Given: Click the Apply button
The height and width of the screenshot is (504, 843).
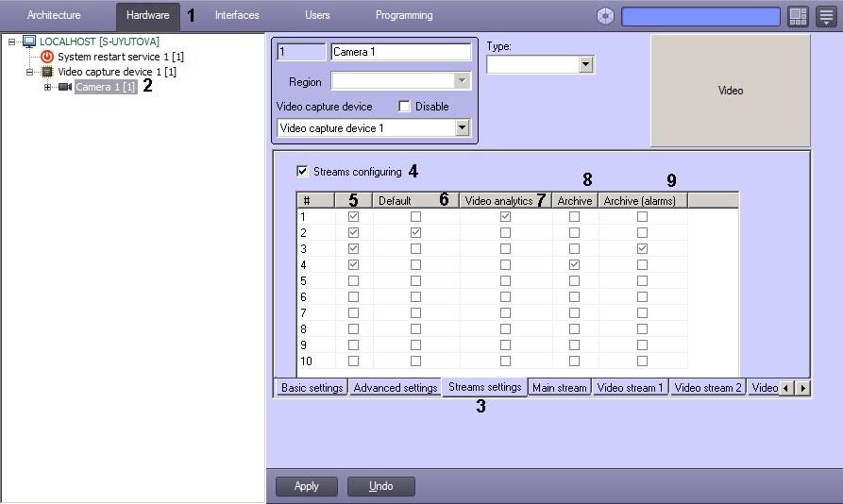Looking at the screenshot, I should pos(307,486).
